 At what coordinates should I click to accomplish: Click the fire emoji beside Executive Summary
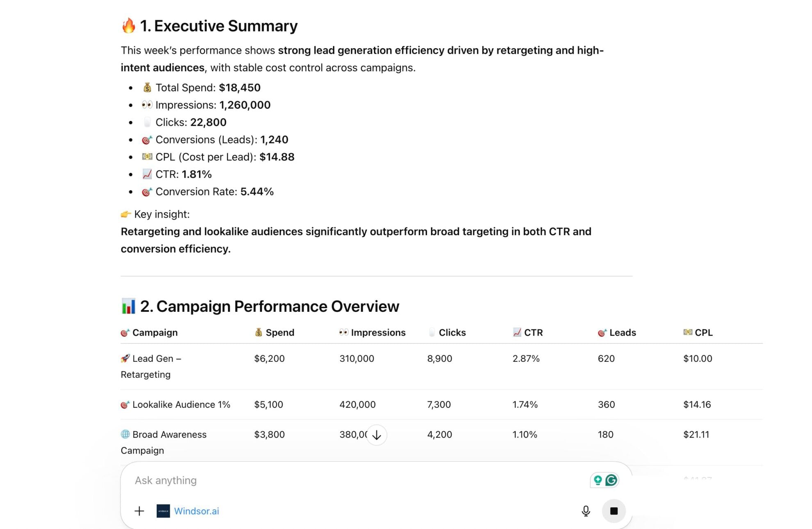tap(128, 25)
